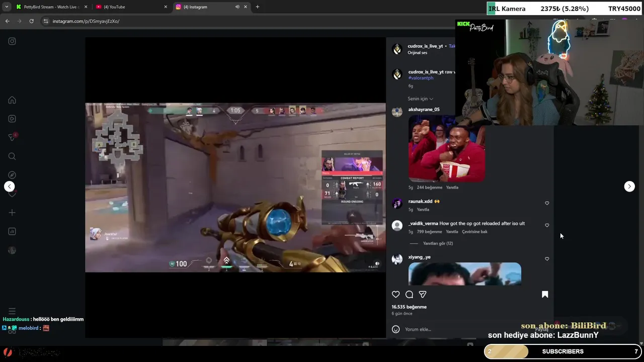
Task: Mute the Instagram tab audio icon
Action: click(237, 7)
